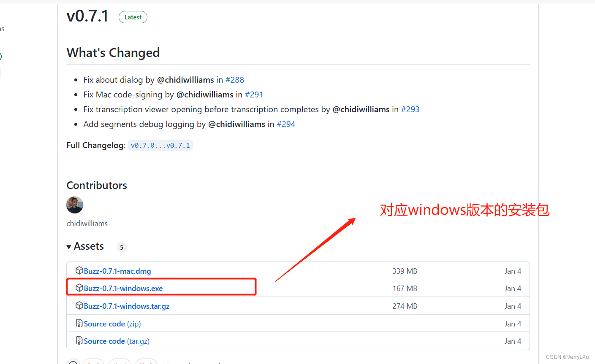The height and width of the screenshot is (364, 595).
Task: Open pull request #293
Action: 410,109
